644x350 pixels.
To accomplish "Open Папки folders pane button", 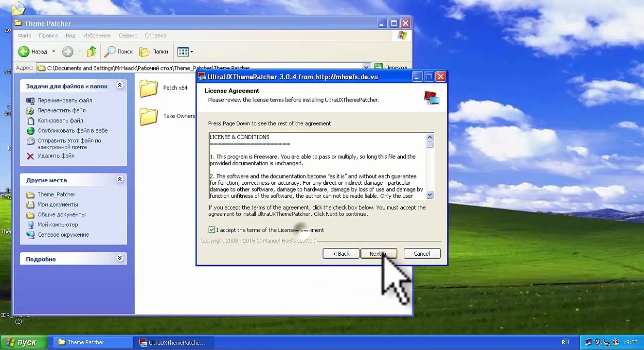I will tap(154, 52).
